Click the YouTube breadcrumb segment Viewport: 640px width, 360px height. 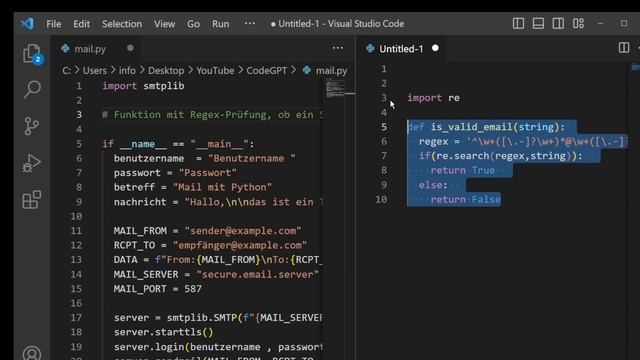coord(216,71)
